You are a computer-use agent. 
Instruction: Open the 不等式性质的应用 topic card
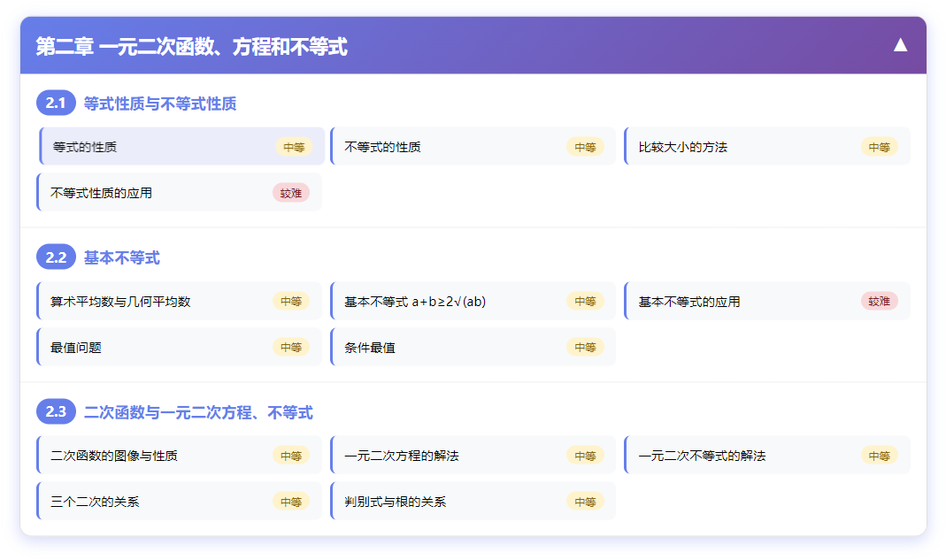pos(179,192)
